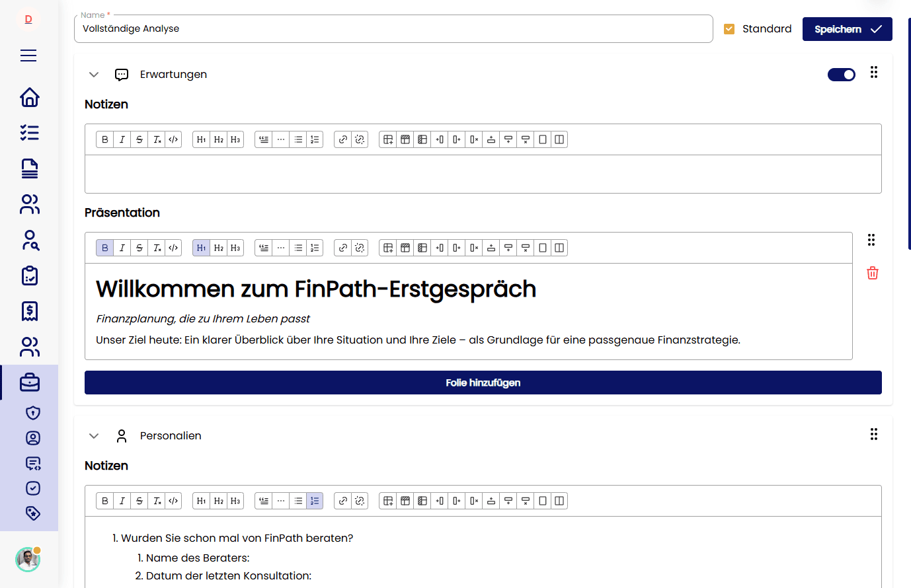
Task: Click the drag handle beside the Erwartungen toggle
Action: tap(874, 73)
